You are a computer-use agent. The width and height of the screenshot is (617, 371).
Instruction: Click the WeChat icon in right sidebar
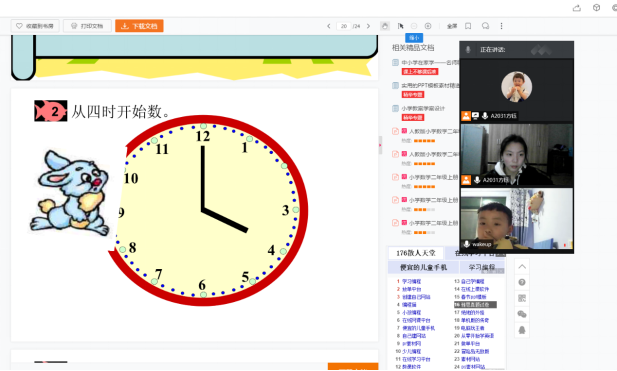(x=522, y=314)
